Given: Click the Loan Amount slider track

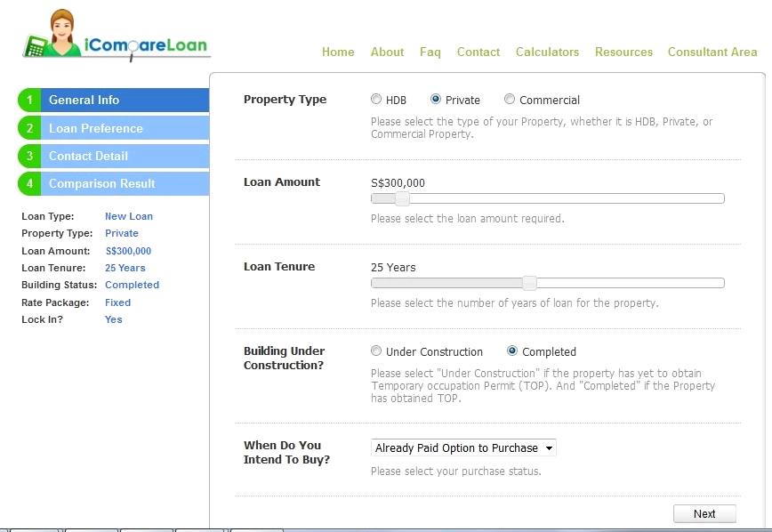Looking at the screenshot, I should [x=548, y=198].
